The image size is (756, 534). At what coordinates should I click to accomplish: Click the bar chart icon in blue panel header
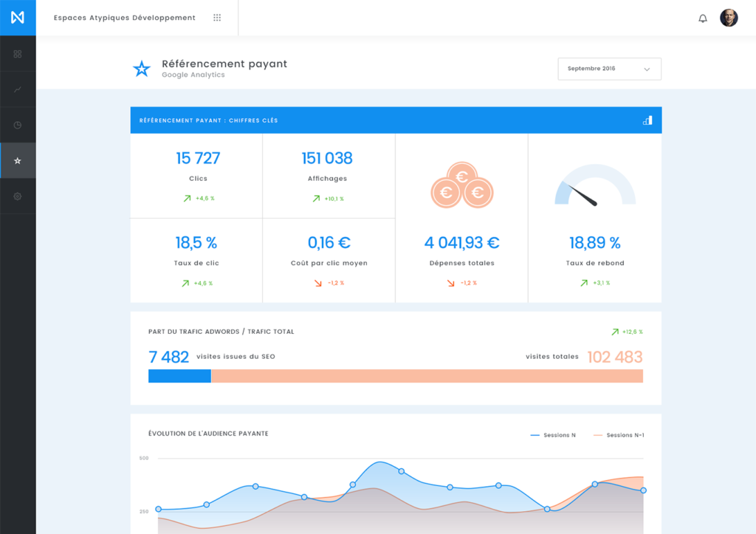pos(647,120)
